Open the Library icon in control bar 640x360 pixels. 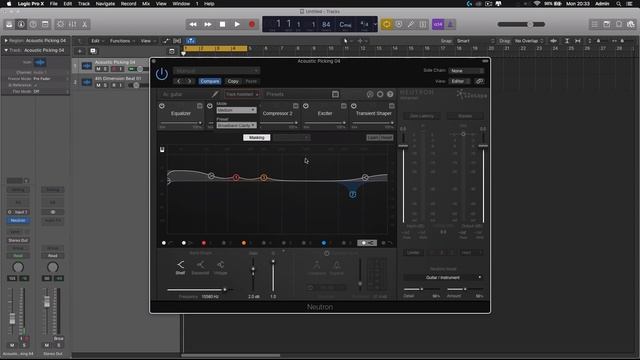pos(9,24)
